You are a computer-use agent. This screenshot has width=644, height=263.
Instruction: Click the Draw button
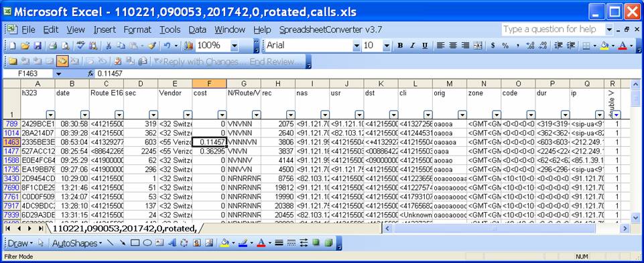[x=20, y=244]
